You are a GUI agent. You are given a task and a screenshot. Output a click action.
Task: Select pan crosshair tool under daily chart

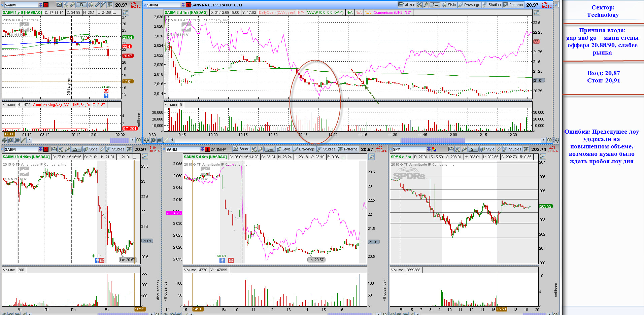[x=4, y=140]
